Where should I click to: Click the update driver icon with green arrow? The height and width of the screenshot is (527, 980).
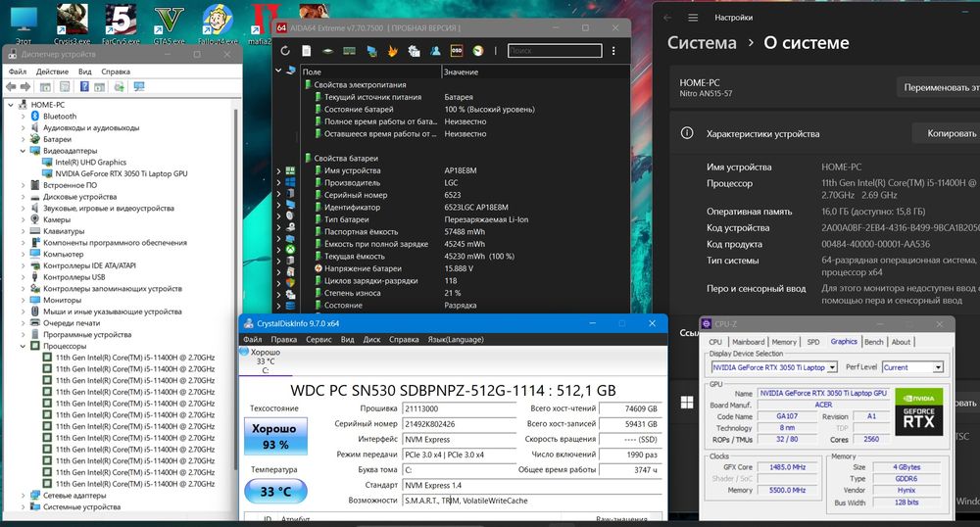pos(120,87)
